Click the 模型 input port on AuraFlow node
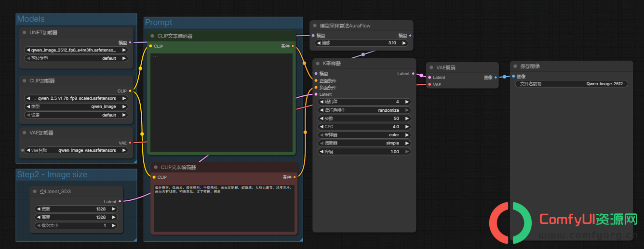The image size is (644, 249). click(x=313, y=36)
